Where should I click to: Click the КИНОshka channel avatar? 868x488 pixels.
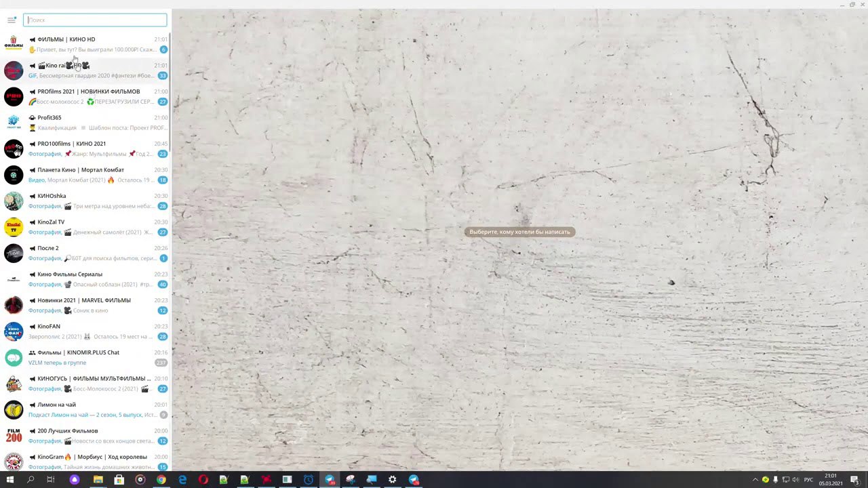(14, 201)
